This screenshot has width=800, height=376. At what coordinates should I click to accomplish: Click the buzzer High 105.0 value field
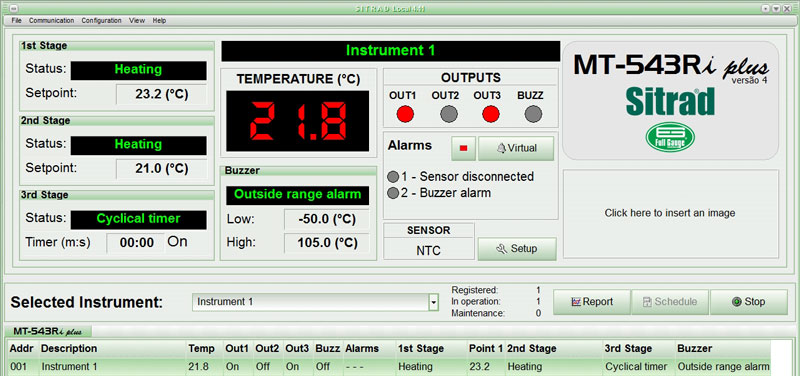pos(327,243)
